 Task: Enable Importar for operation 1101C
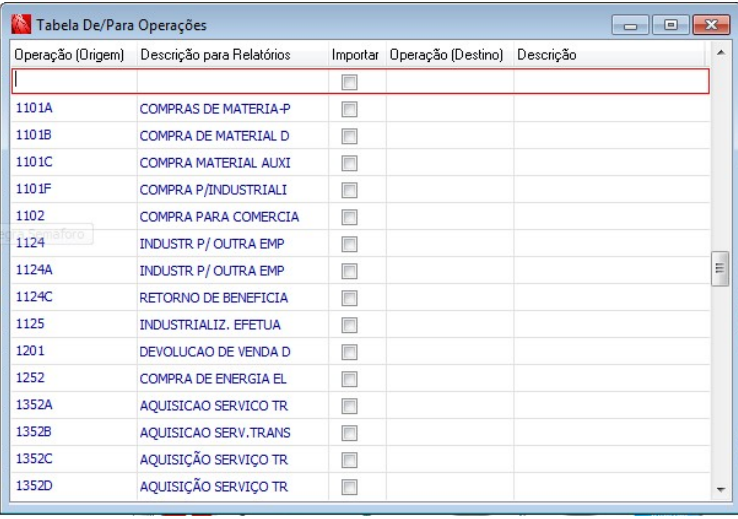[349, 163]
